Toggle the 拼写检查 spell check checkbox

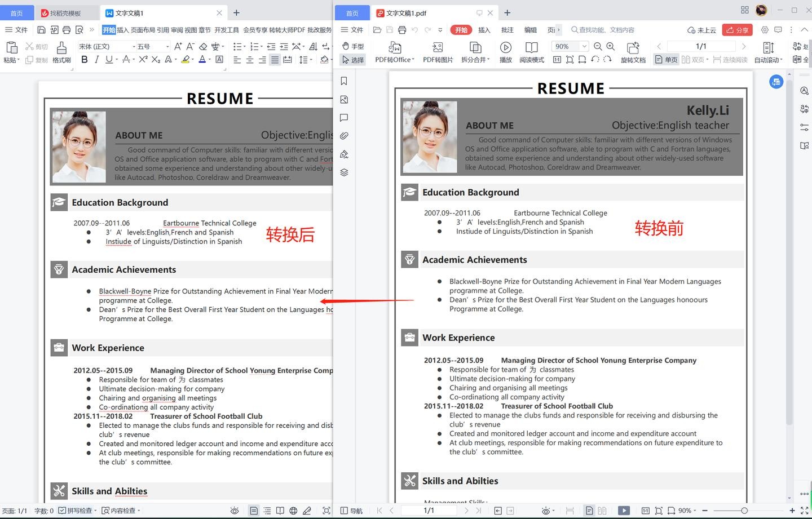tap(63, 511)
